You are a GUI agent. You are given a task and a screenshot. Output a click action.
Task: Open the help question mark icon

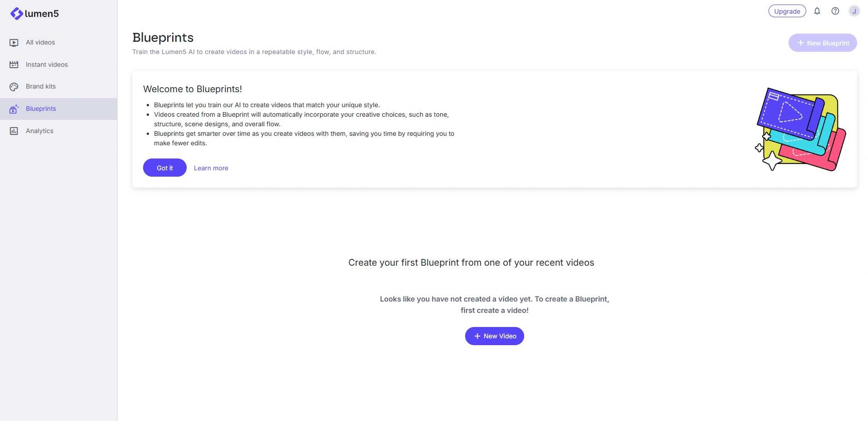[x=835, y=11]
